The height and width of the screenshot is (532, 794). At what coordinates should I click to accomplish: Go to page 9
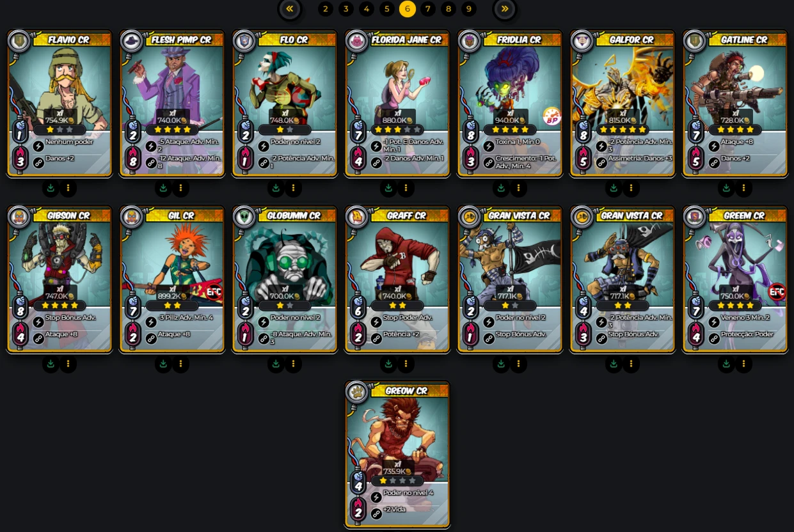pos(469,9)
